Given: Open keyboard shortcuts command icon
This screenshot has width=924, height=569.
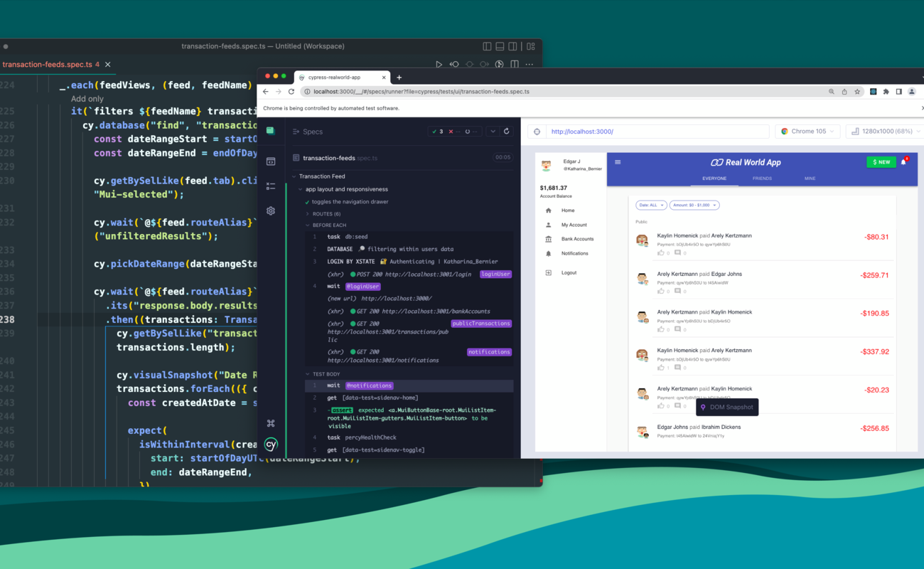Looking at the screenshot, I should (x=271, y=423).
